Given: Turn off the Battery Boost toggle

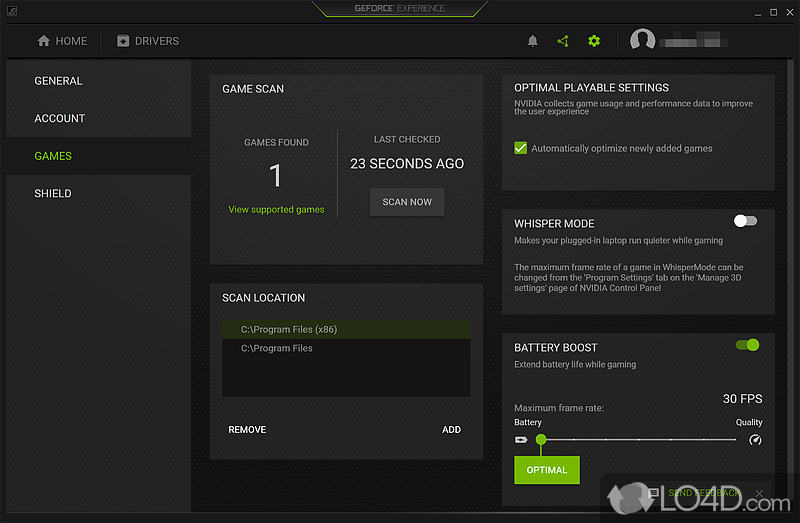Looking at the screenshot, I should click(747, 345).
